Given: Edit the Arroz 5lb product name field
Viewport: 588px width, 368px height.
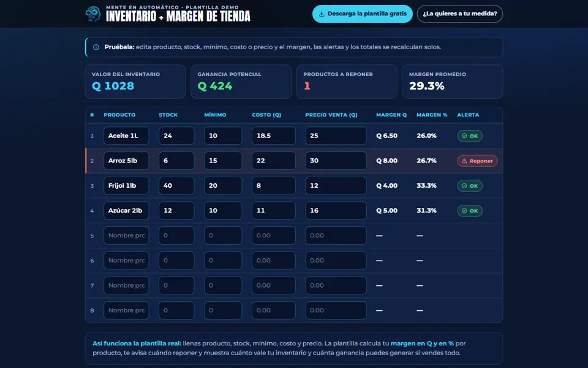Looking at the screenshot, I should 126,161.
